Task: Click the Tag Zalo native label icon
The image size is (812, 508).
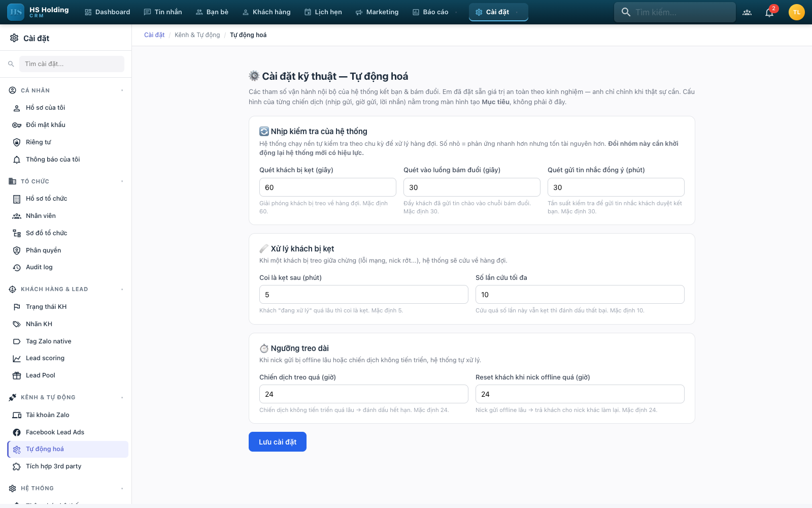Action: pyautogui.click(x=17, y=341)
